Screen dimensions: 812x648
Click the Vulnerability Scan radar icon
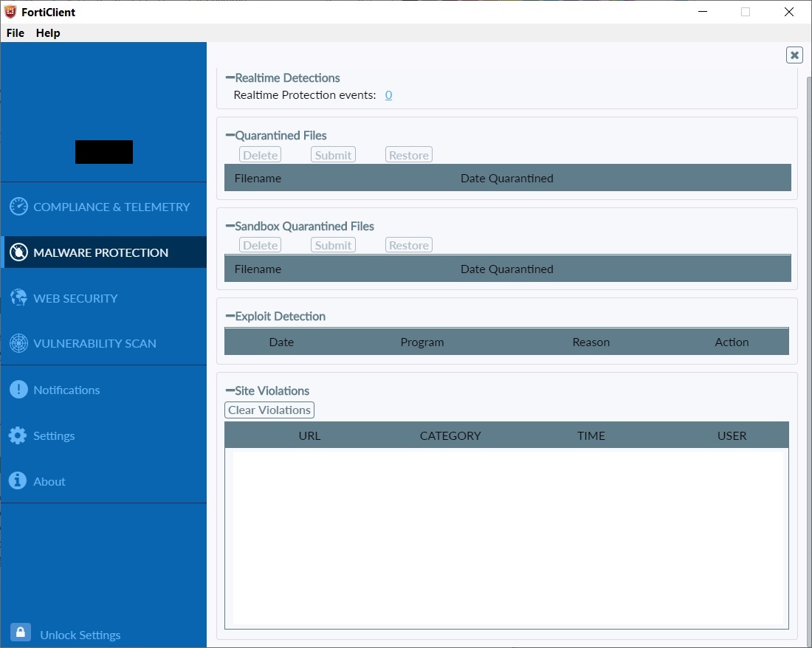18,343
